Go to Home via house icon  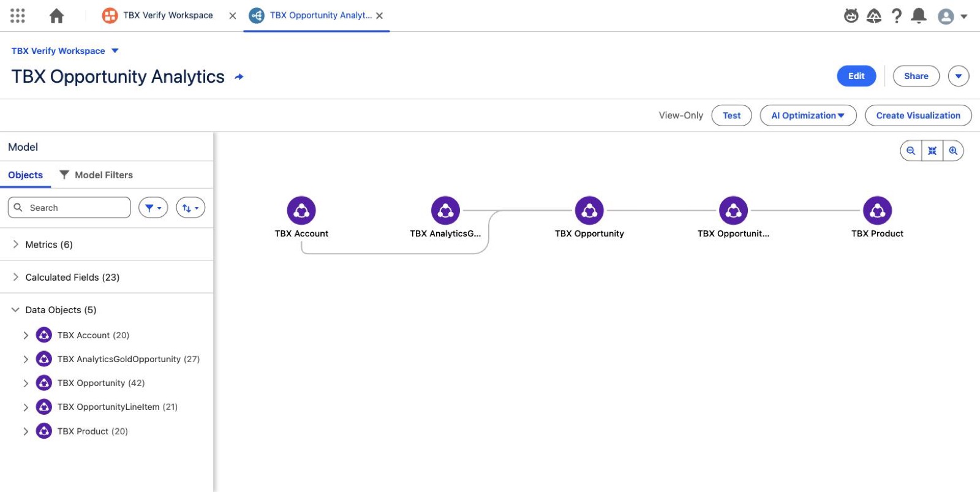click(x=56, y=15)
